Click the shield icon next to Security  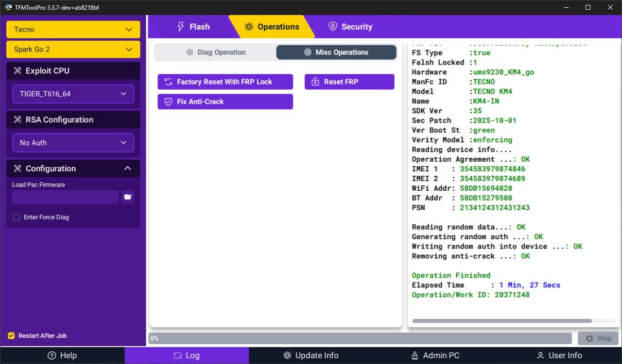click(333, 27)
